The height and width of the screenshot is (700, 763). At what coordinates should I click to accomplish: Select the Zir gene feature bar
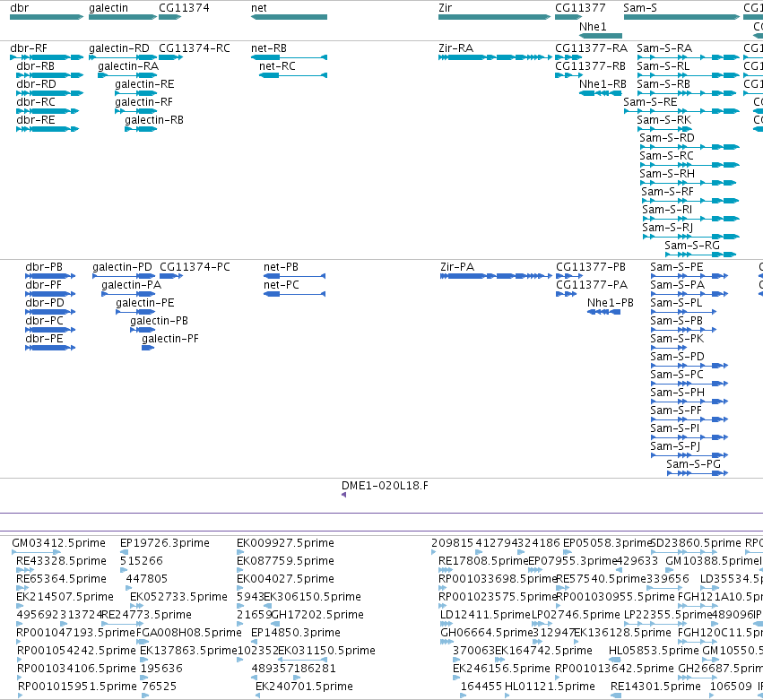point(494,17)
